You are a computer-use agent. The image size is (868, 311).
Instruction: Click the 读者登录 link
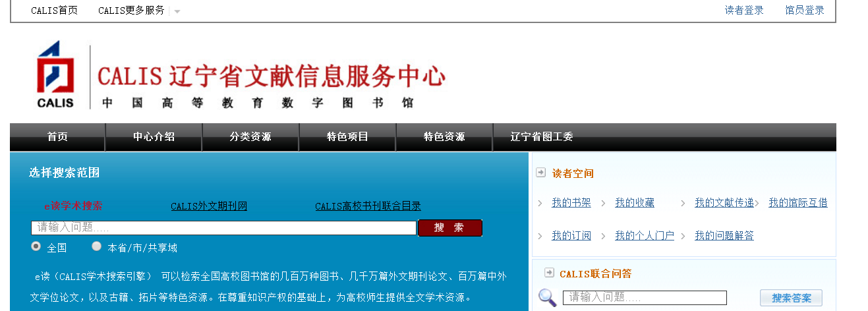click(x=744, y=11)
